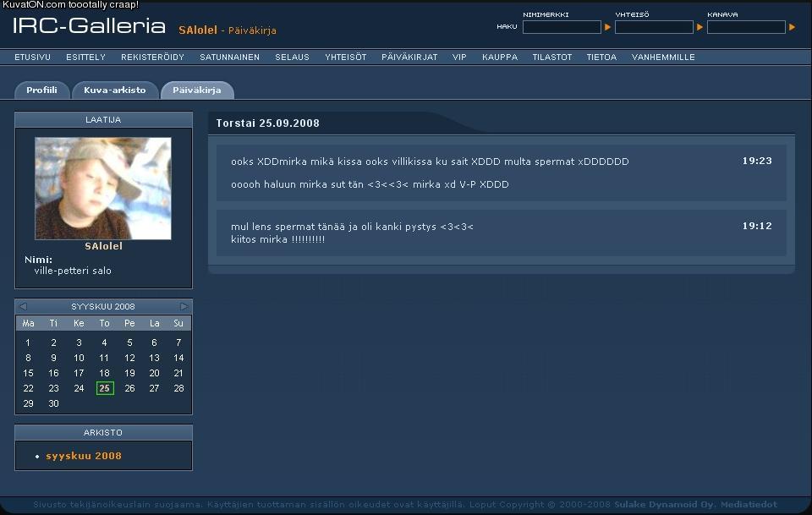Image resolution: width=812 pixels, height=515 pixels.
Task: Go to previous month in calendar
Action: tap(23, 306)
